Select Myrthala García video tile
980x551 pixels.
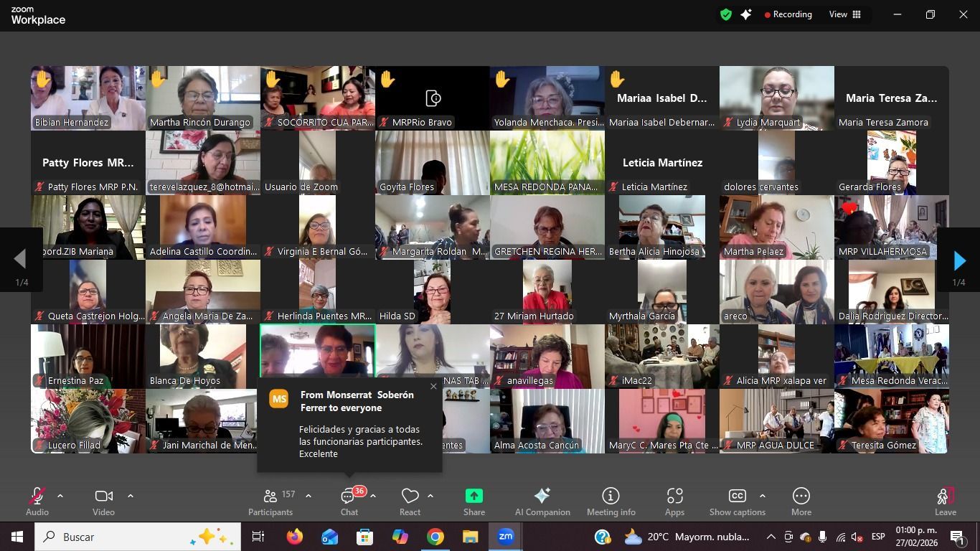662,292
